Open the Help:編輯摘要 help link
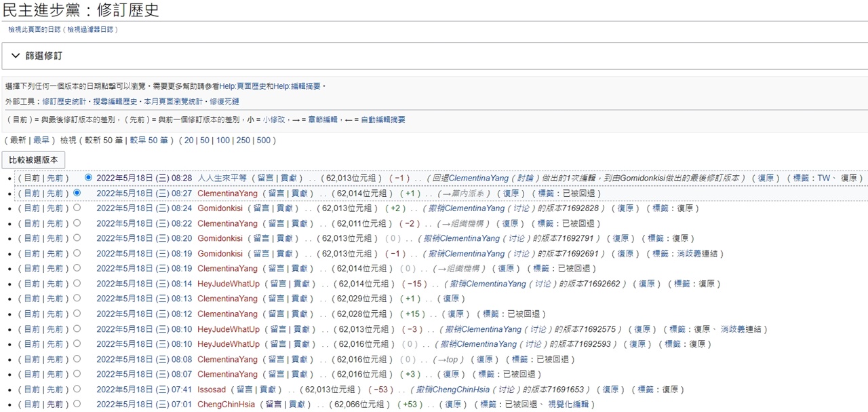 point(297,86)
